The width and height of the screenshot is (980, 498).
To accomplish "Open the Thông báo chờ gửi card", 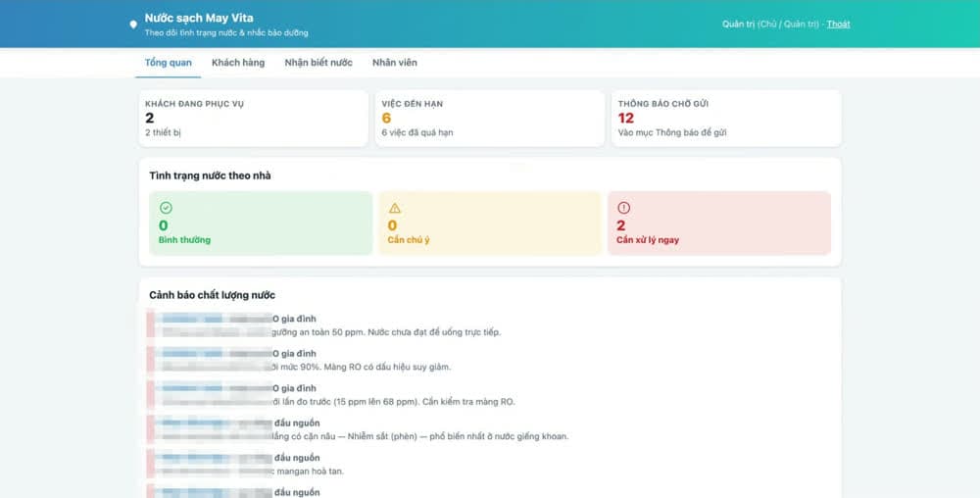I will coord(726,118).
